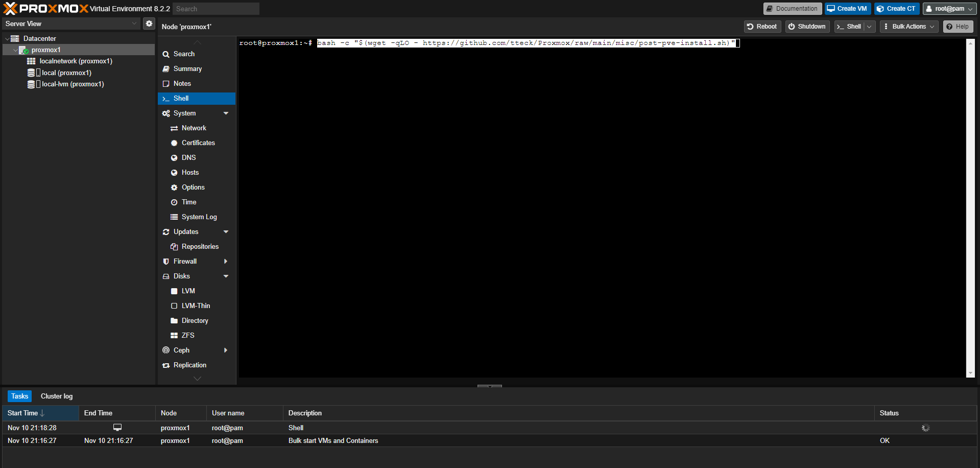
Task: Click the node menu down chevron
Action: (x=197, y=379)
